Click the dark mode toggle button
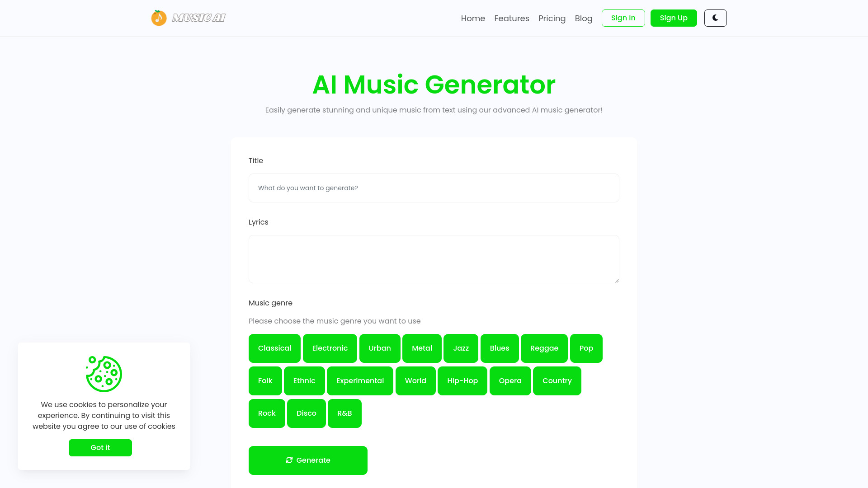868x488 pixels. click(715, 18)
